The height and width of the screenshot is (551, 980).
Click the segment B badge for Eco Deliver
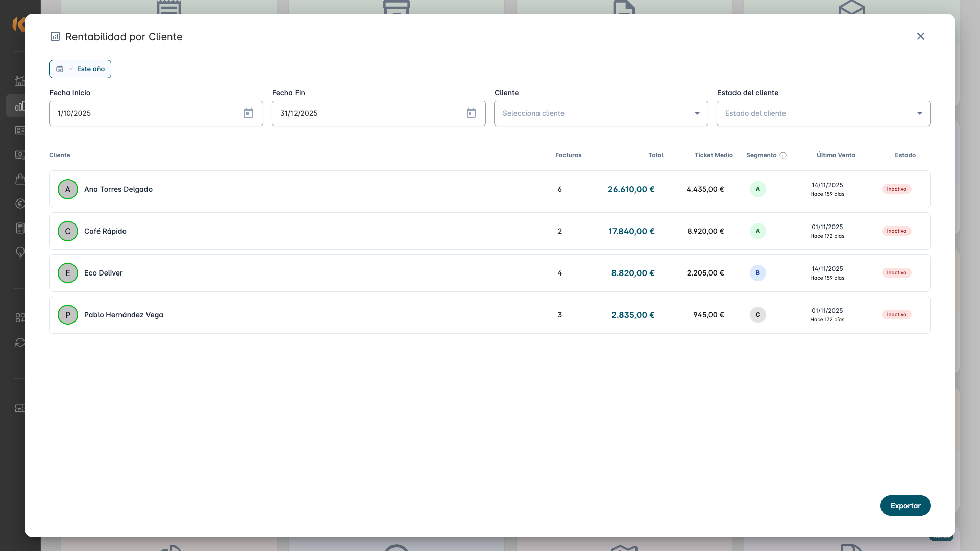(x=758, y=273)
